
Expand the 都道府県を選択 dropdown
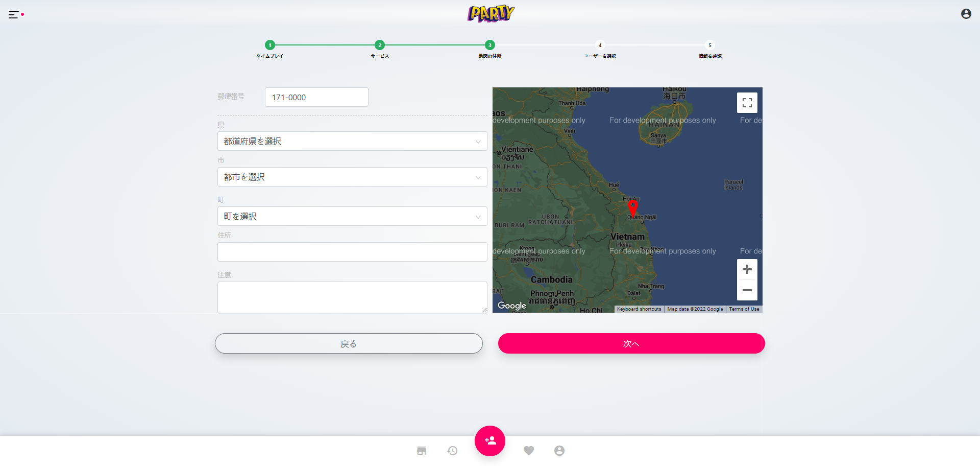(352, 142)
